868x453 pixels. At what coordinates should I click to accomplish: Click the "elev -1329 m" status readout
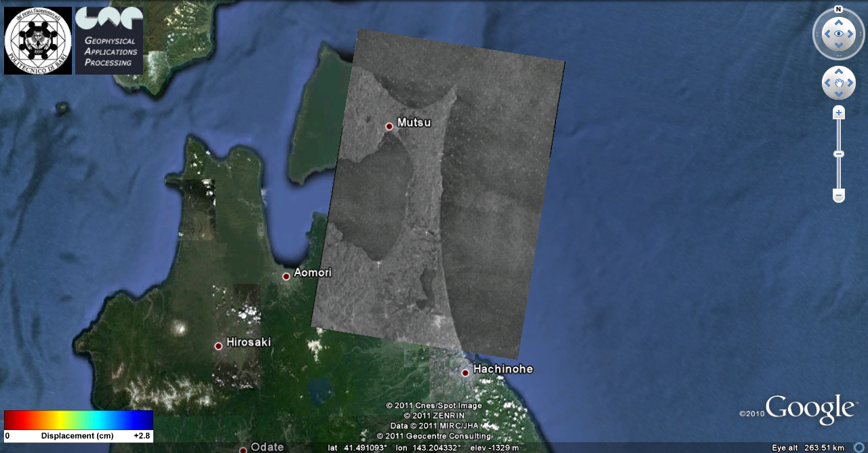(x=494, y=448)
